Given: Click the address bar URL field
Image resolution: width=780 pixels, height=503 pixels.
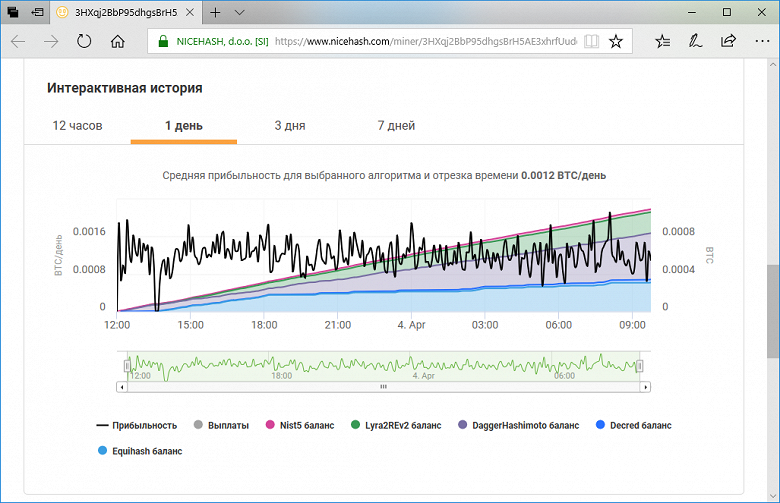Looking at the screenshot, I should 425,41.
